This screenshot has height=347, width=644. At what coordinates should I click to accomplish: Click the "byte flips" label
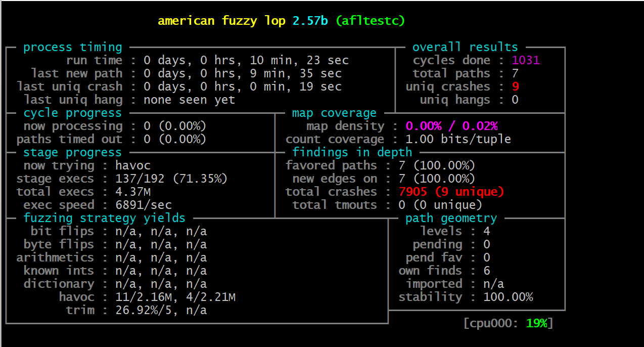point(59,245)
